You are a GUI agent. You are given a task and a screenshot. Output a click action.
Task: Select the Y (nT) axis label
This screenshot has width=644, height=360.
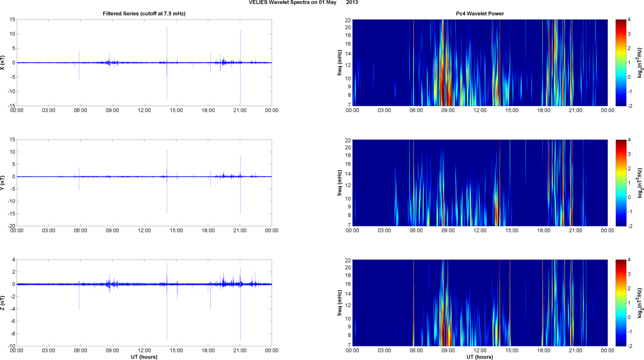pyautogui.click(x=3, y=183)
